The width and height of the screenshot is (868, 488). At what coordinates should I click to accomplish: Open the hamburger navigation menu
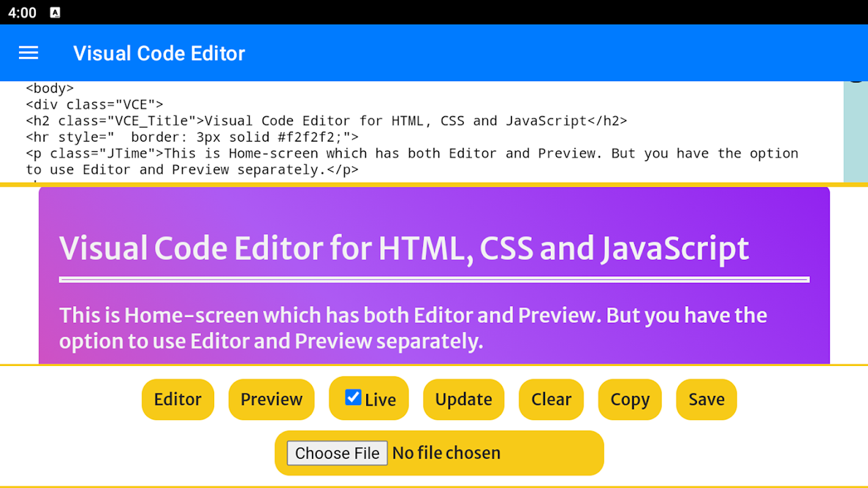click(x=29, y=53)
